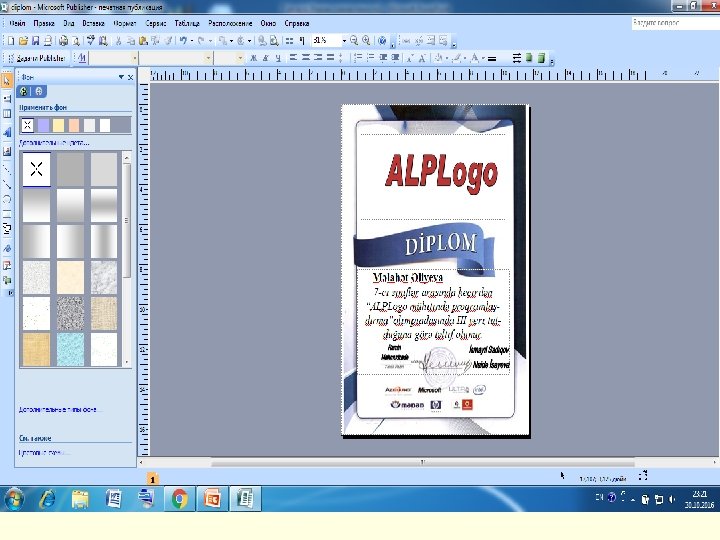Click the Задачи Publisher button

[x=37, y=58]
